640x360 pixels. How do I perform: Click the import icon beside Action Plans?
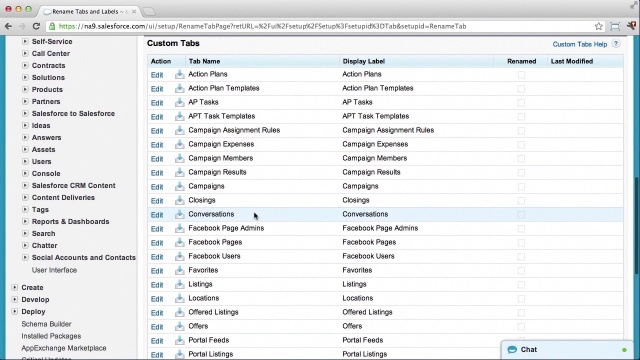click(x=180, y=74)
